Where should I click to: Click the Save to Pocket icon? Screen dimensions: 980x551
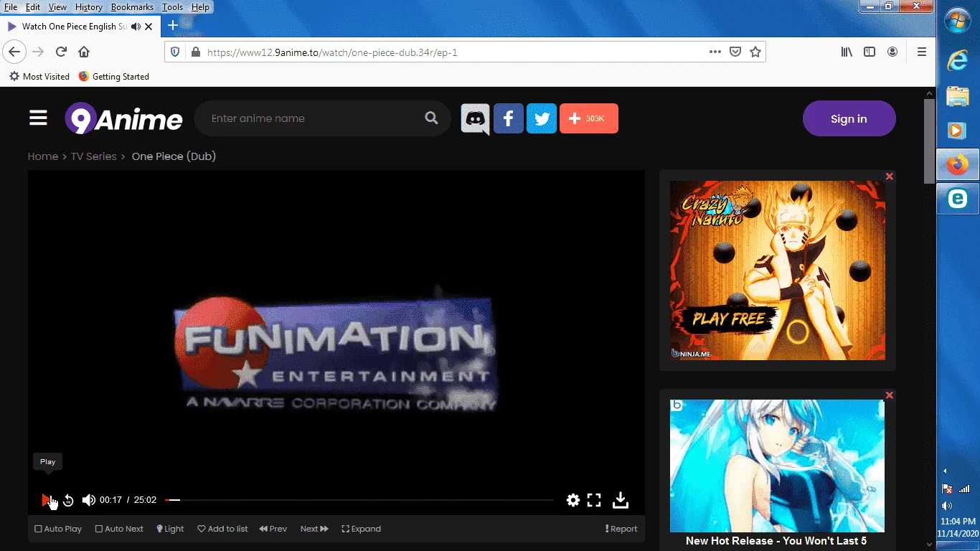pyautogui.click(x=735, y=52)
